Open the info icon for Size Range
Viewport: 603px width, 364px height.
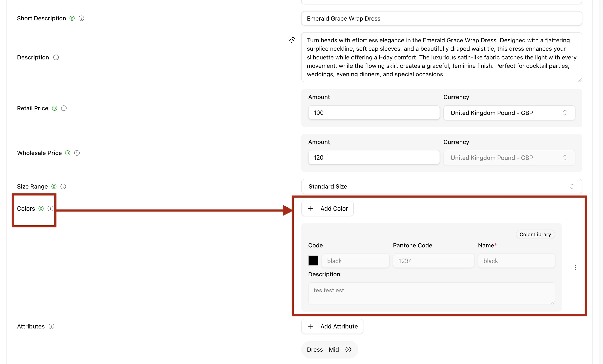coord(63,186)
